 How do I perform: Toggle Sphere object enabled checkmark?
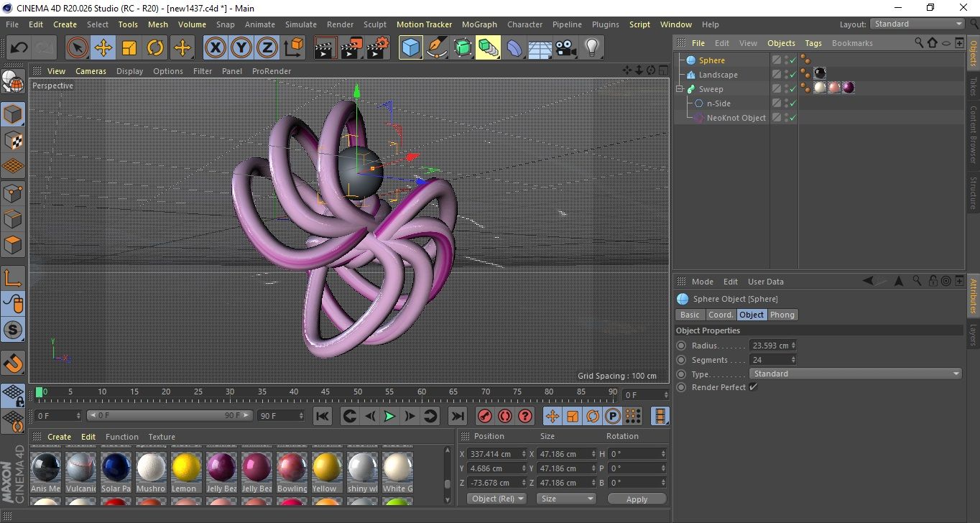792,60
